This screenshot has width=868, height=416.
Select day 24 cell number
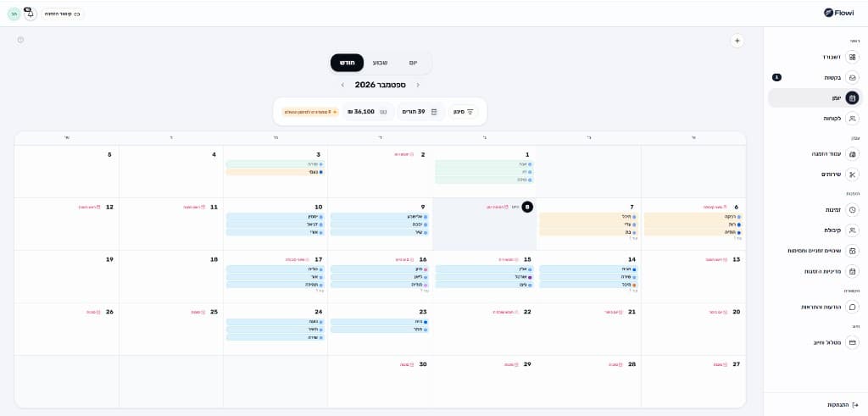tap(319, 312)
